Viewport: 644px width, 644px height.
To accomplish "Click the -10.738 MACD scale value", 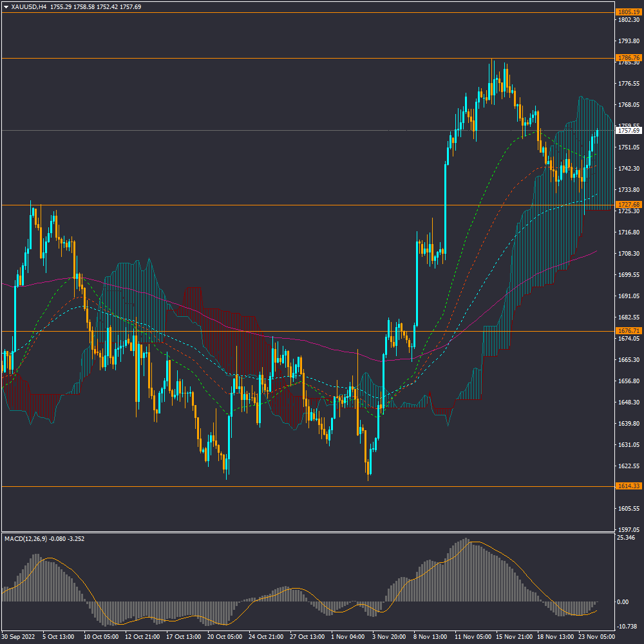I will pos(627,627).
